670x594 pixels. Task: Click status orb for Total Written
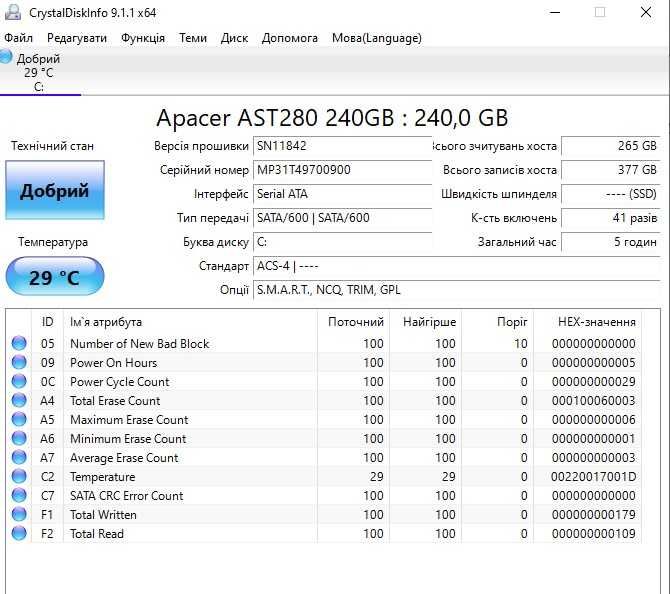click(x=19, y=515)
